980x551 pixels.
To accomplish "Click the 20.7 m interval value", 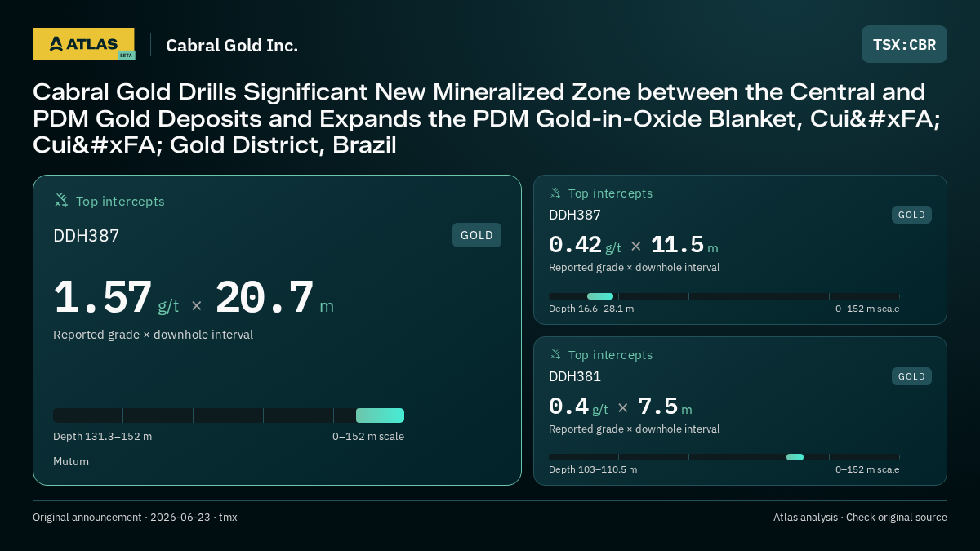I will click(x=274, y=298).
